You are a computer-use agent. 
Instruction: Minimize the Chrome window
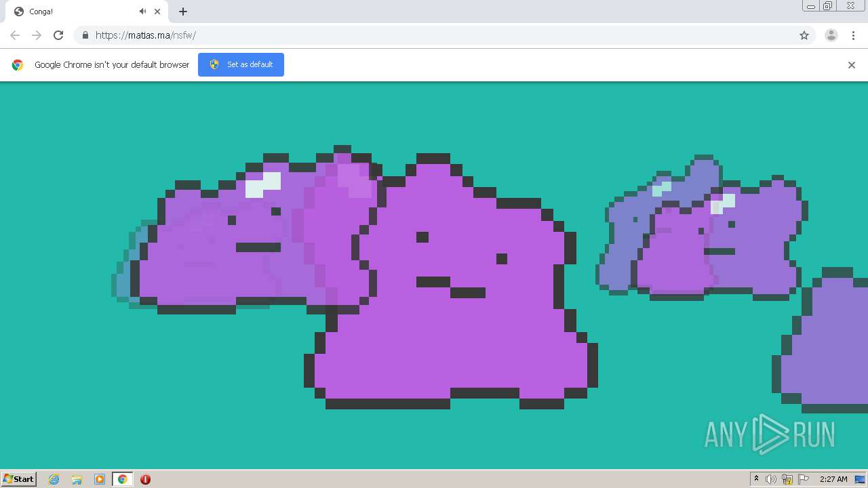pos(811,6)
